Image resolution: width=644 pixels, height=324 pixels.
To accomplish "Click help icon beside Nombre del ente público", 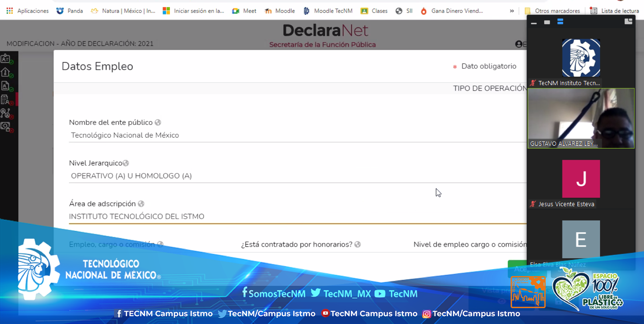I will (158, 122).
